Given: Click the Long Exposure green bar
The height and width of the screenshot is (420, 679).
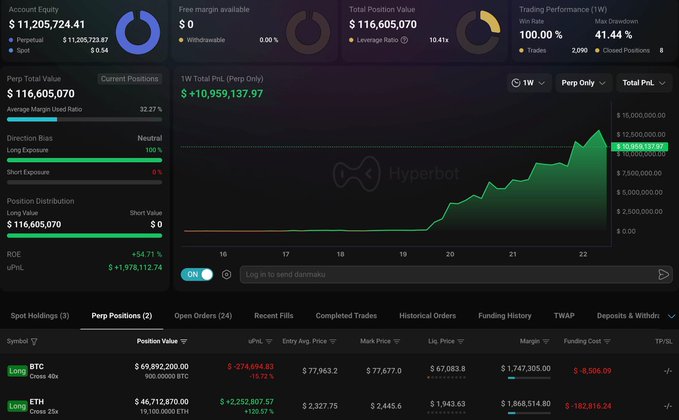Looking at the screenshot, I should coord(84,160).
